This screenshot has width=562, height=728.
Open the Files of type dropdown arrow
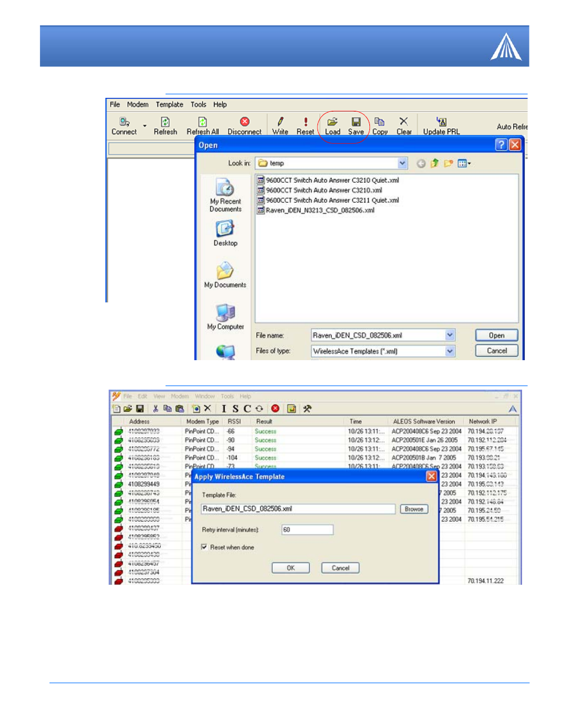(x=450, y=351)
